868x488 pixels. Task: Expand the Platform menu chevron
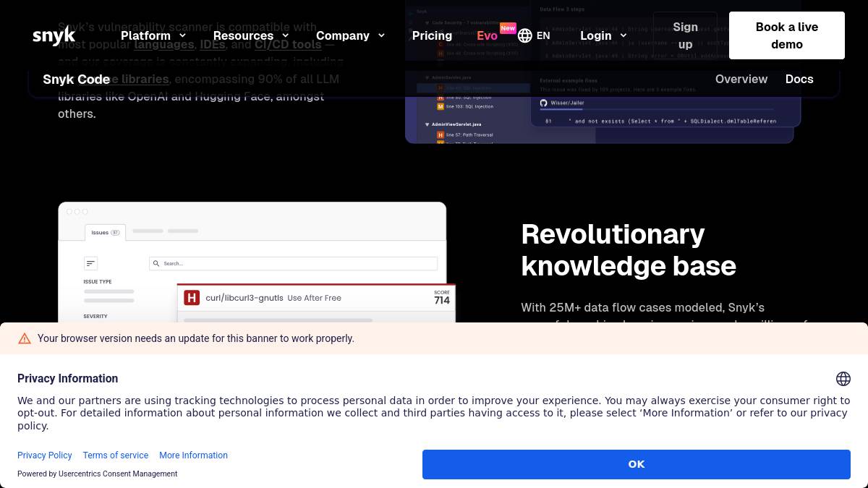[x=182, y=35]
